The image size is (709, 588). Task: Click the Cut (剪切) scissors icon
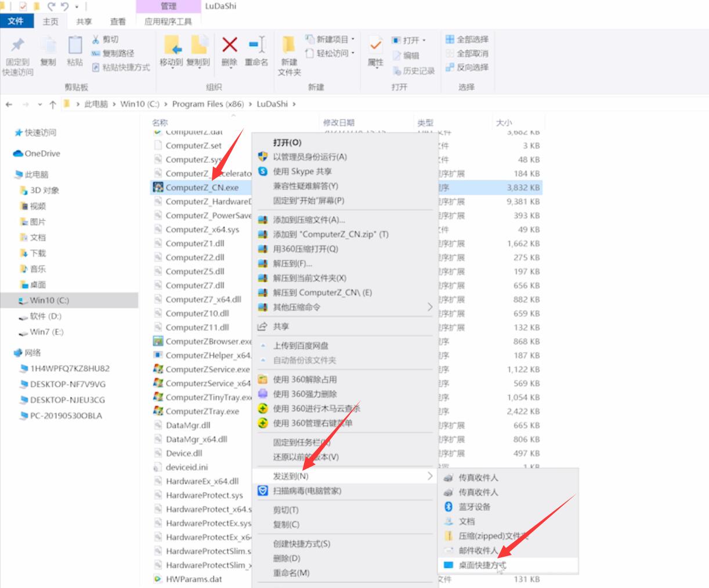click(x=96, y=39)
